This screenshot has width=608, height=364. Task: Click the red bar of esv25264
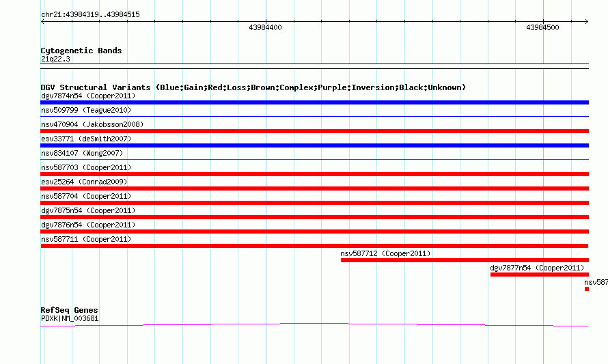tap(314, 188)
